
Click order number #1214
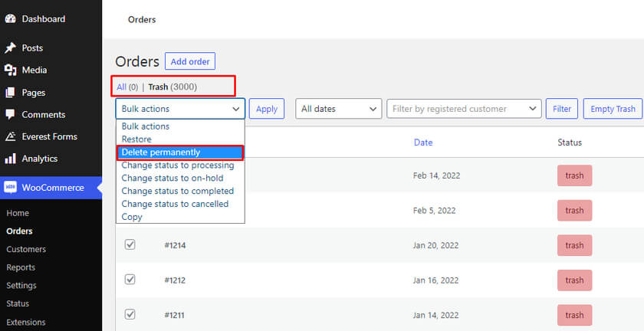coord(175,245)
